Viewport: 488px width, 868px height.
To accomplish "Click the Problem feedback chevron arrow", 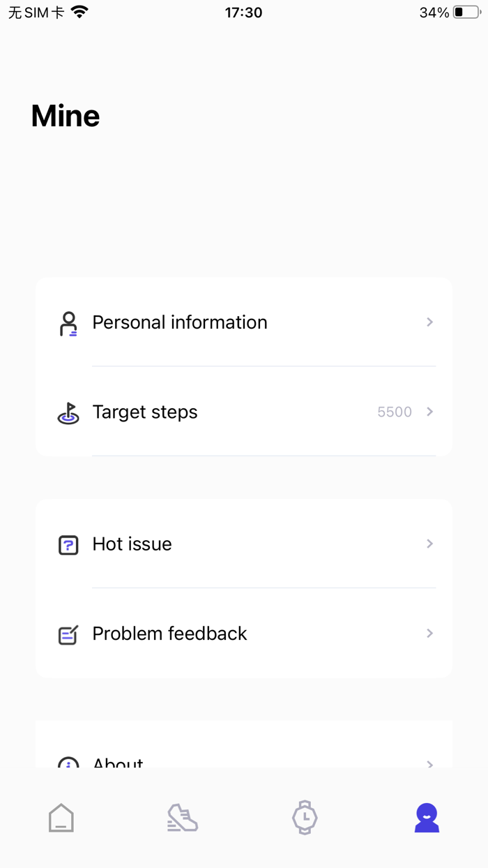I will click(430, 634).
